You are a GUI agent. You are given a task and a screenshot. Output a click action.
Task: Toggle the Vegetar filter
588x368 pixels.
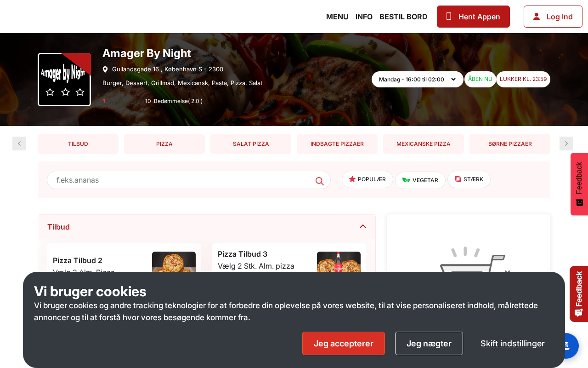[420, 180]
